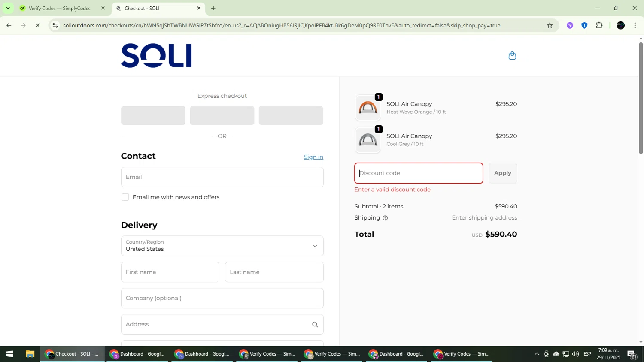644x362 pixels.
Task: Open the clock showing 7:09 a. m.
Action: click(x=608, y=354)
